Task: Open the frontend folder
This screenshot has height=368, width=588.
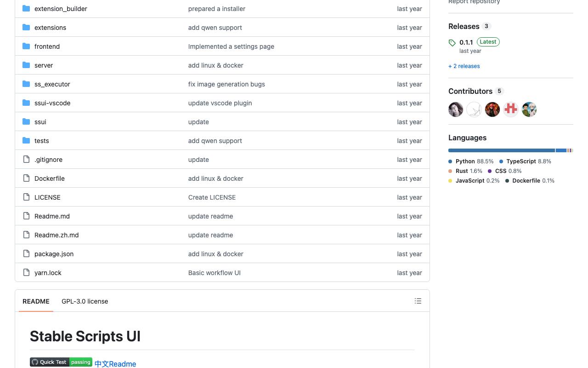Action: click(47, 46)
